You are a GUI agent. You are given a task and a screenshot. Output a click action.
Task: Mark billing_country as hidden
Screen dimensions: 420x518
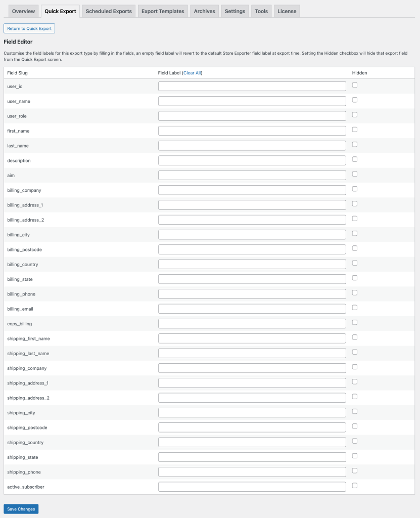coord(355,263)
